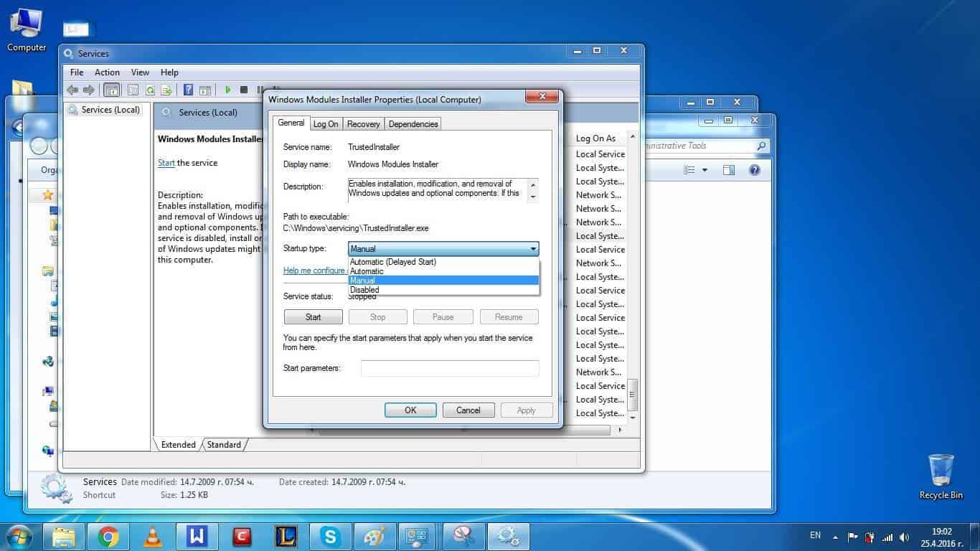The height and width of the screenshot is (551, 980).
Task: Click the Explorer window's search magnifier icon
Action: point(761,146)
